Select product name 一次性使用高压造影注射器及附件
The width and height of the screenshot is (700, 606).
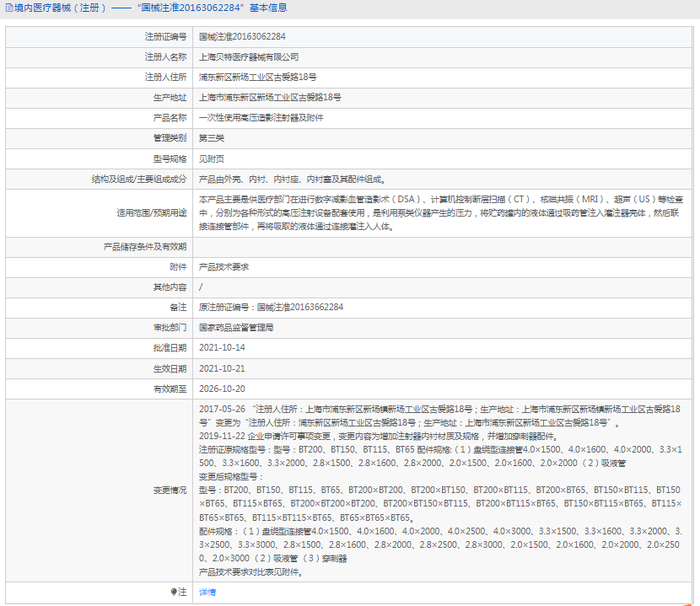[x=261, y=117]
